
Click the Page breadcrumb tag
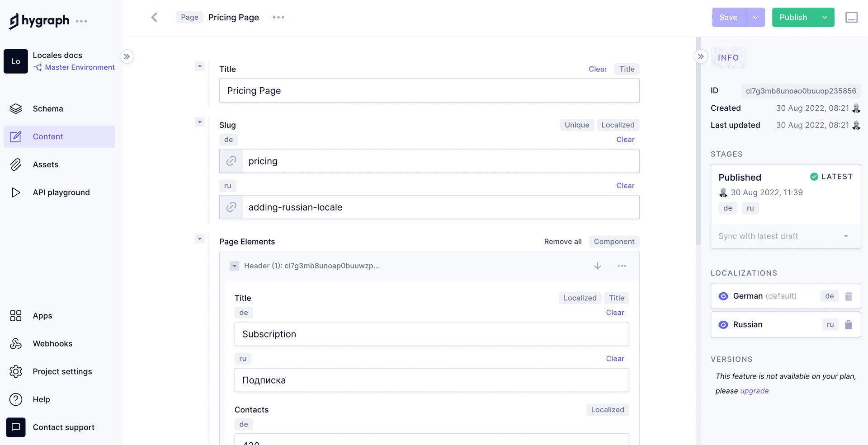pos(189,17)
